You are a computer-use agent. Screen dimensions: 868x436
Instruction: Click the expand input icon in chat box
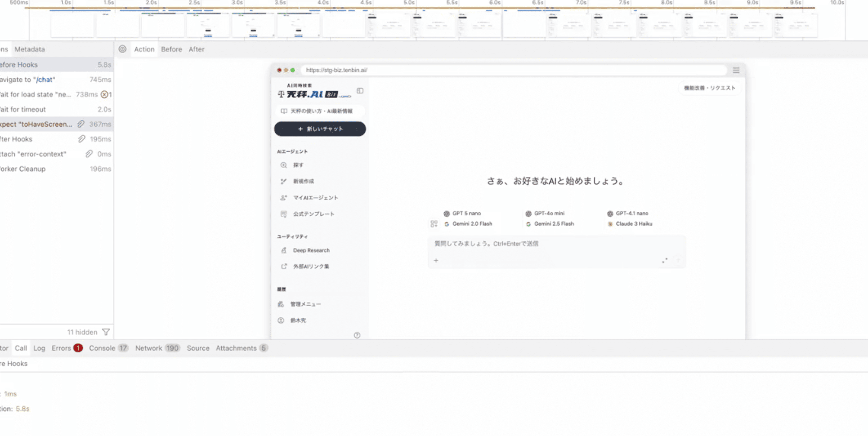click(664, 260)
